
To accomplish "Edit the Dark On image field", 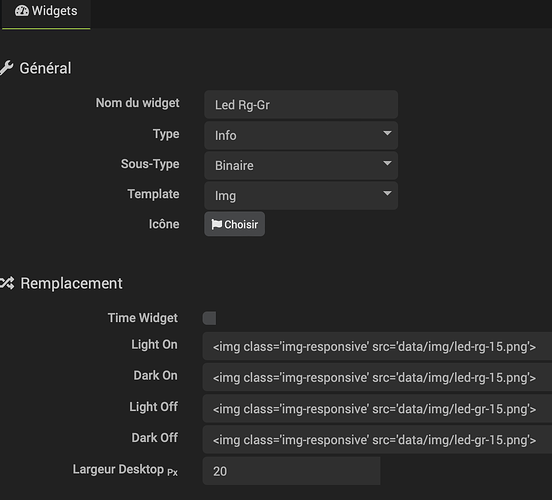I will click(377, 377).
